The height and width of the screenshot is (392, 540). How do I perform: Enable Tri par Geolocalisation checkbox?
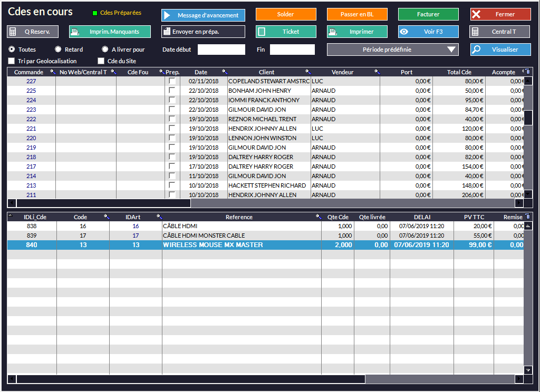click(x=11, y=61)
